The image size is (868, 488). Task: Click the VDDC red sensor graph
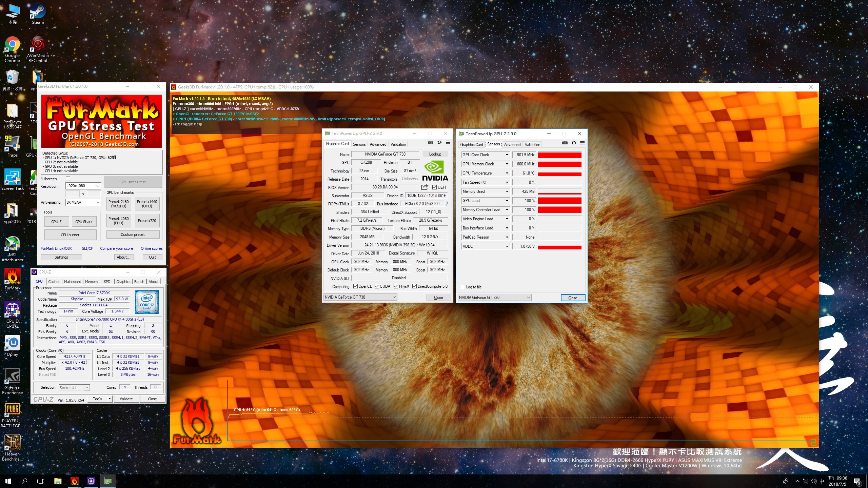coord(560,246)
